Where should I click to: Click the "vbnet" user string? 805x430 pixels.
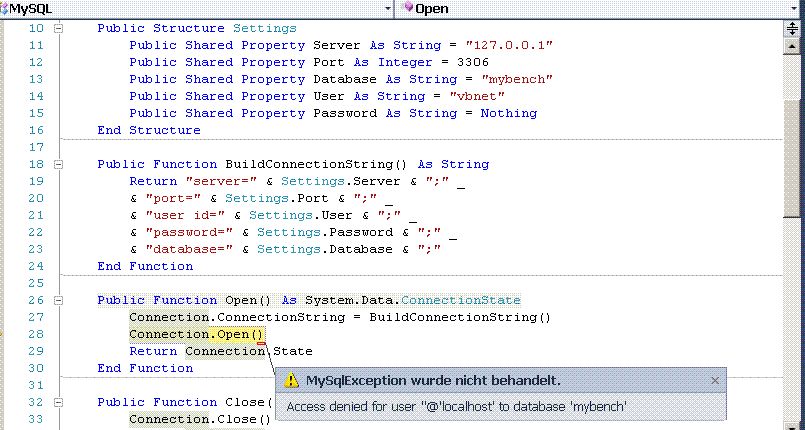(477, 96)
